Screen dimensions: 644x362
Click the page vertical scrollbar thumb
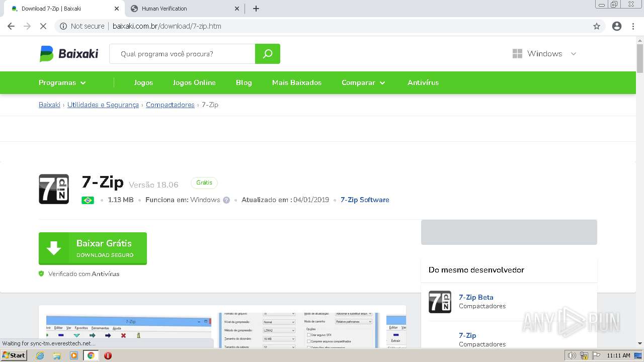639,58
